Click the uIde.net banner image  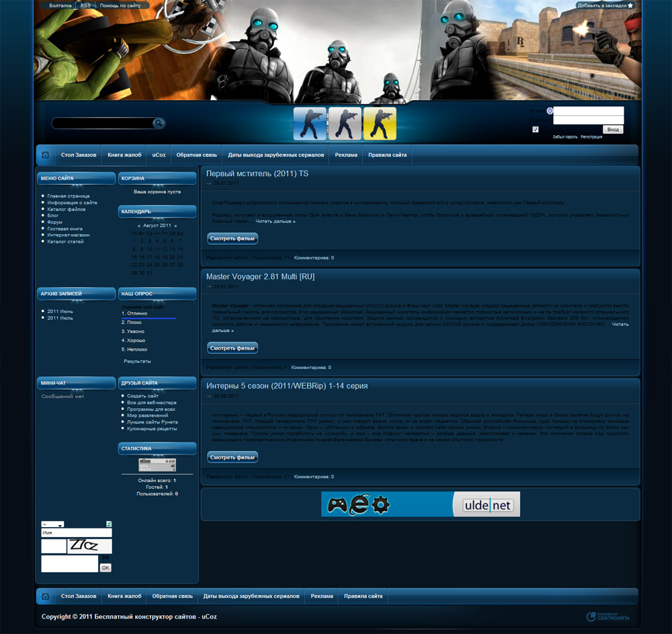pyautogui.click(x=420, y=504)
